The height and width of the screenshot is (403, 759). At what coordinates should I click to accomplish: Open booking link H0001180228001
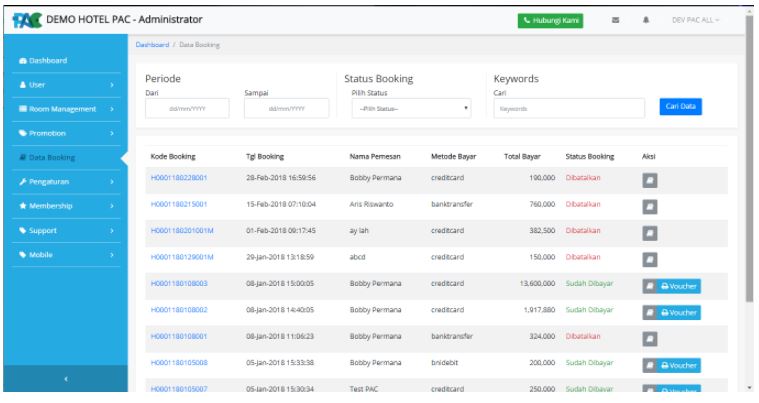(179, 178)
